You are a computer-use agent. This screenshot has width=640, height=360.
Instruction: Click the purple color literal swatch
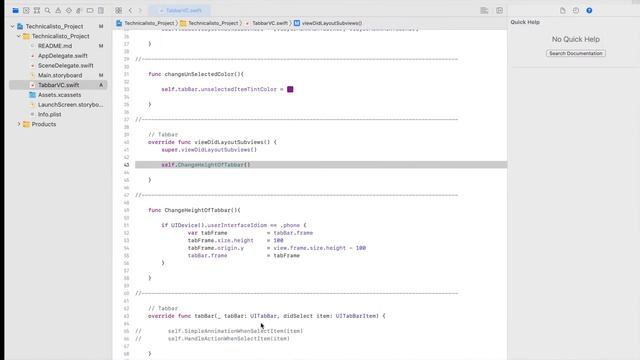point(290,89)
